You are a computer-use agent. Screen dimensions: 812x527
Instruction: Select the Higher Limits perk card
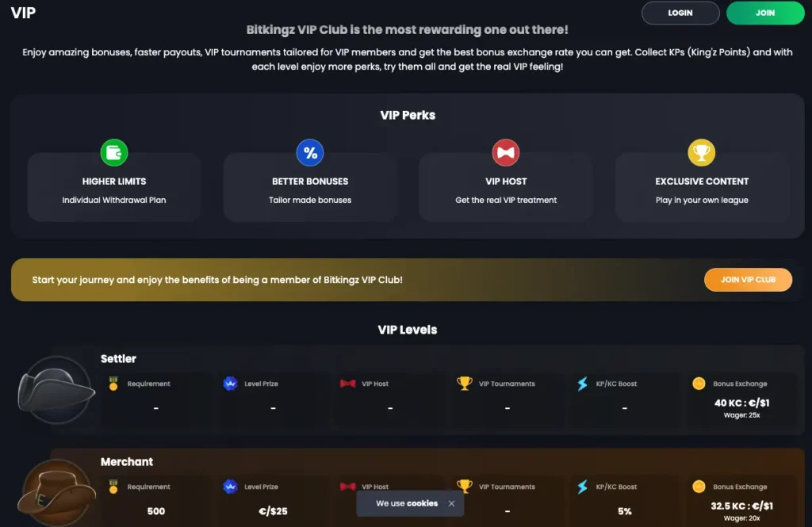click(x=114, y=186)
